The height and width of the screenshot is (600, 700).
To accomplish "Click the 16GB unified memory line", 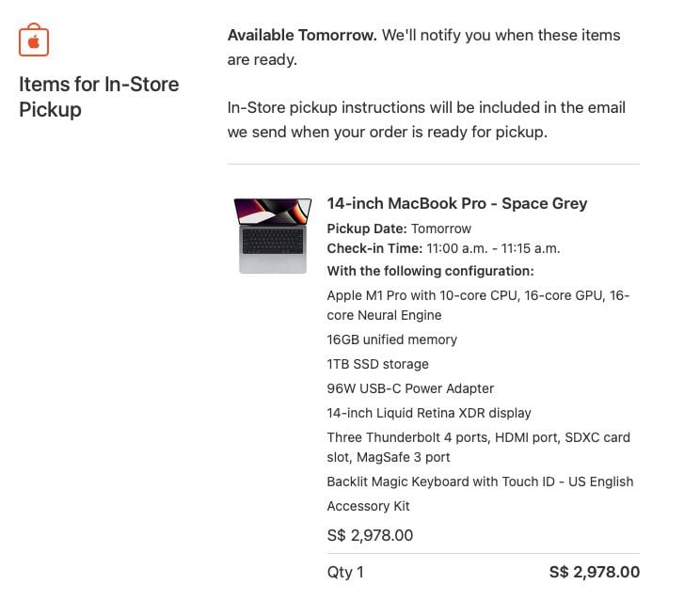I will (391, 339).
